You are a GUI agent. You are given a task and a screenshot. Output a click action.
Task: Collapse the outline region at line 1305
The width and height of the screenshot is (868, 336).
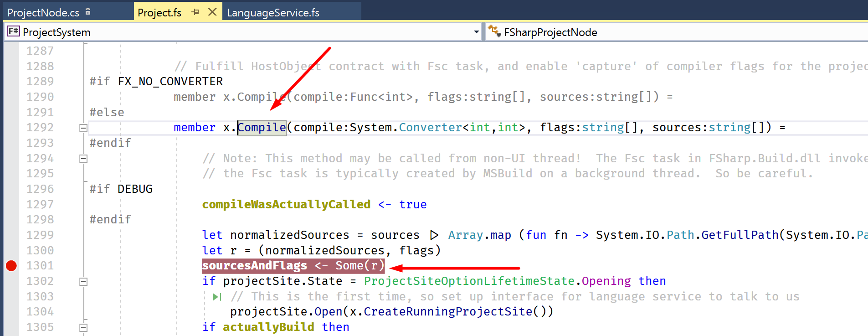tap(83, 328)
